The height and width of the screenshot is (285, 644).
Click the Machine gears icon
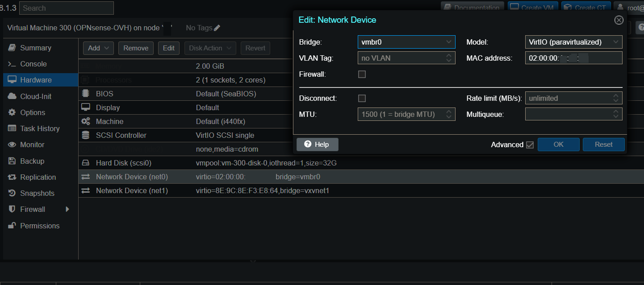pos(85,121)
